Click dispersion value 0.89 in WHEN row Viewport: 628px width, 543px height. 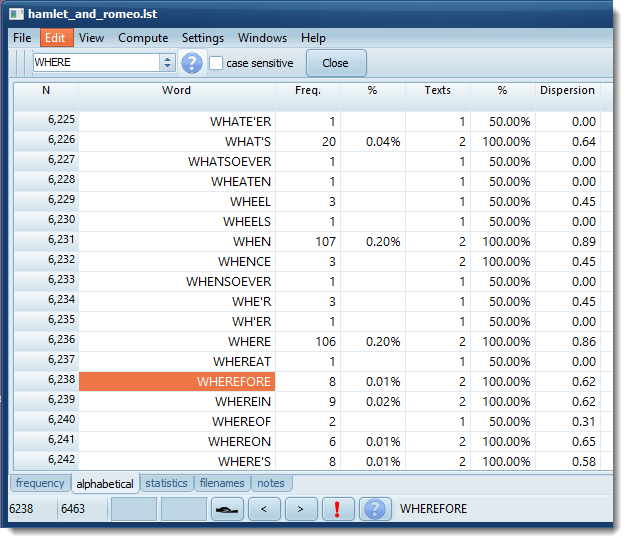click(584, 242)
